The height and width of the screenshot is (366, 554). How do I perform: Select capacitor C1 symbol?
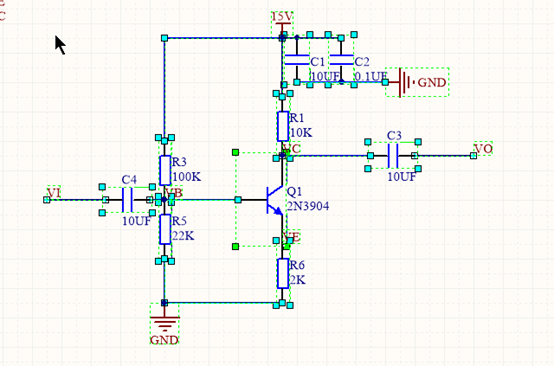coord(297,60)
